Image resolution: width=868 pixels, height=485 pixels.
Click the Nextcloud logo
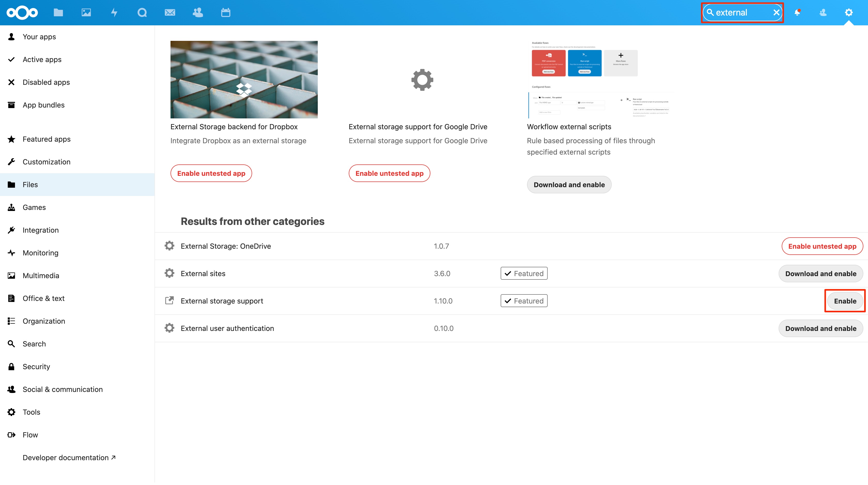(21, 12)
